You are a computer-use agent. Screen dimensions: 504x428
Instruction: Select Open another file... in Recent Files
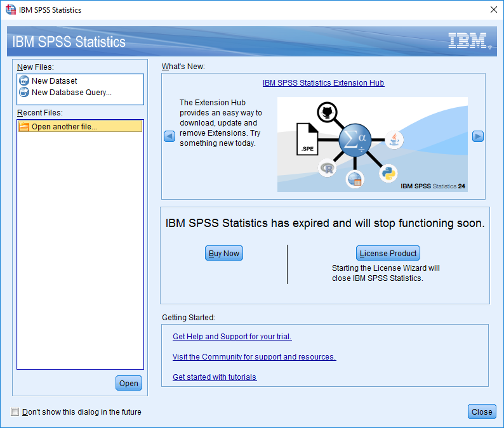tap(80, 127)
